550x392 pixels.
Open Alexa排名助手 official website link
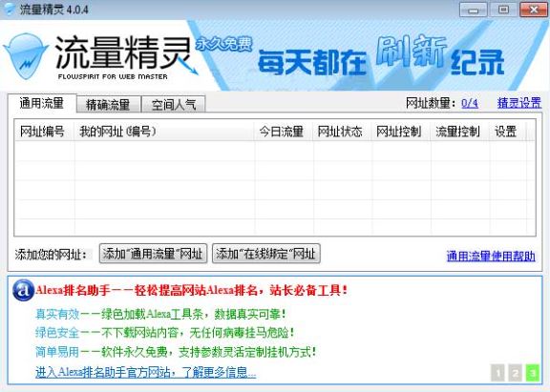pos(145,372)
